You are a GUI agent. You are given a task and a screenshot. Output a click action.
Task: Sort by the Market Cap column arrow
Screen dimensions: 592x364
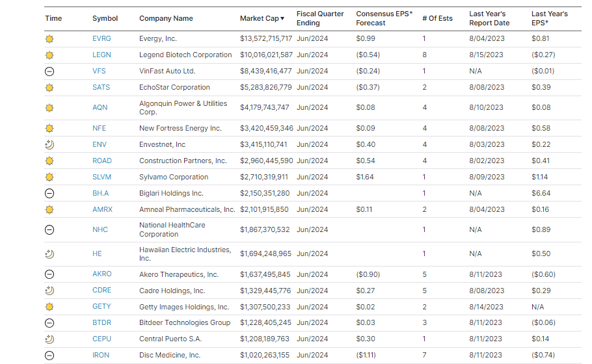click(282, 18)
